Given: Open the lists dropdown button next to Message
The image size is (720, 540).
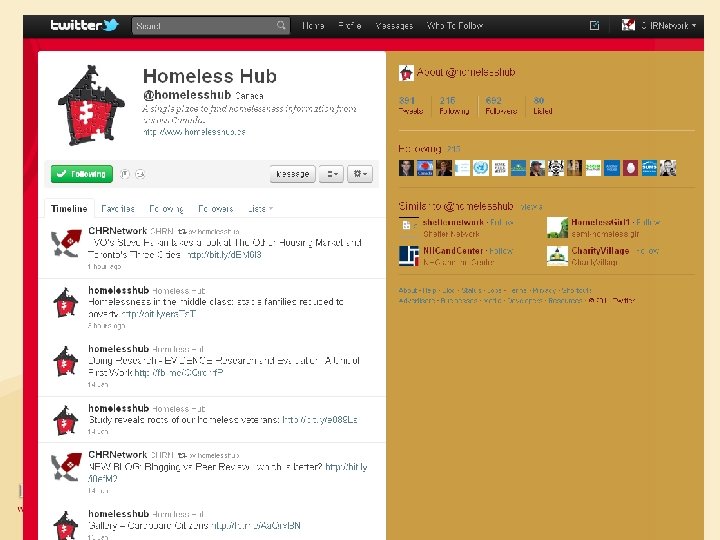Looking at the screenshot, I should [332, 174].
